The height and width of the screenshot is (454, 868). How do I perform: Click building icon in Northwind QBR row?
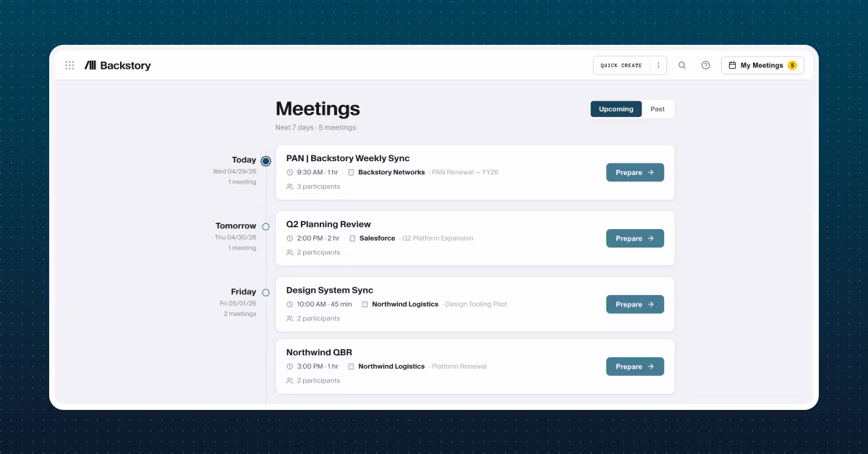[351, 367]
